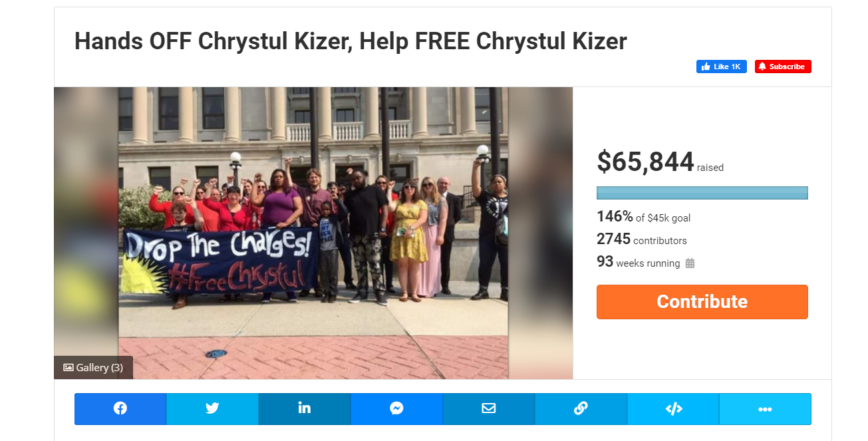
Task: Click the Drop The Charges campaign photo
Action: 313,233
